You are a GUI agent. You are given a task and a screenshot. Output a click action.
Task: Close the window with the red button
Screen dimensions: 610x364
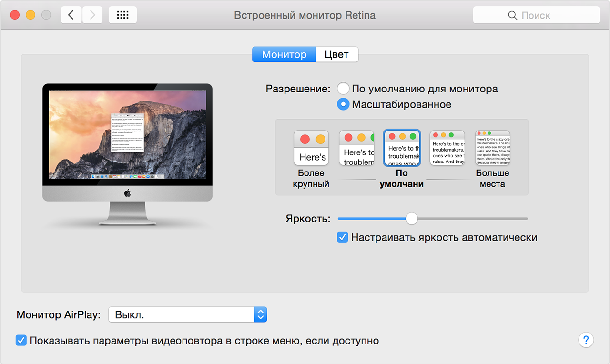coord(15,15)
